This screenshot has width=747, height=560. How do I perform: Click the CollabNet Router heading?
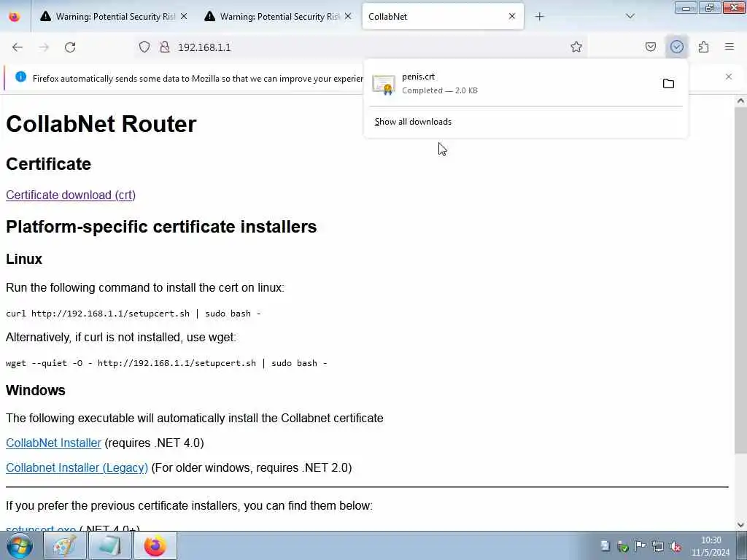click(101, 124)
